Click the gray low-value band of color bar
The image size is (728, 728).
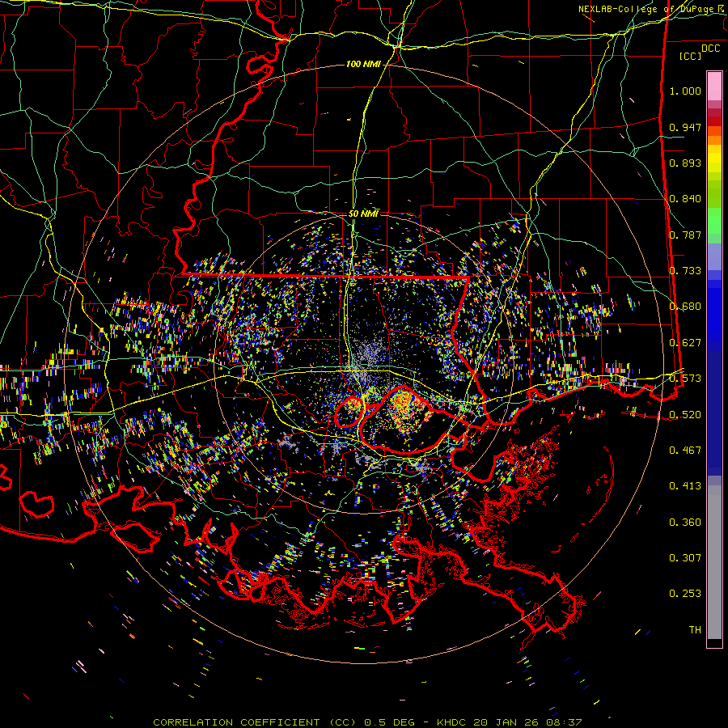point(714,562)
